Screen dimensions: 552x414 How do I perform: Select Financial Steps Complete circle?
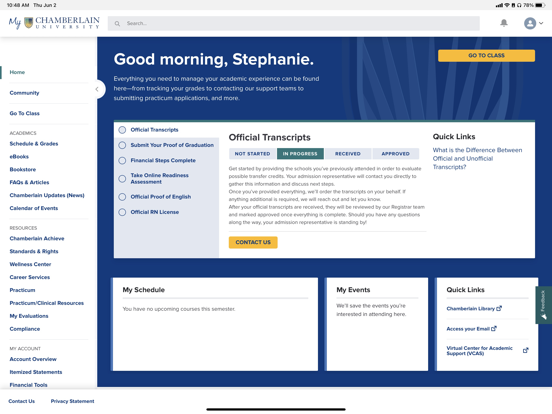click(x=122, y=161)
